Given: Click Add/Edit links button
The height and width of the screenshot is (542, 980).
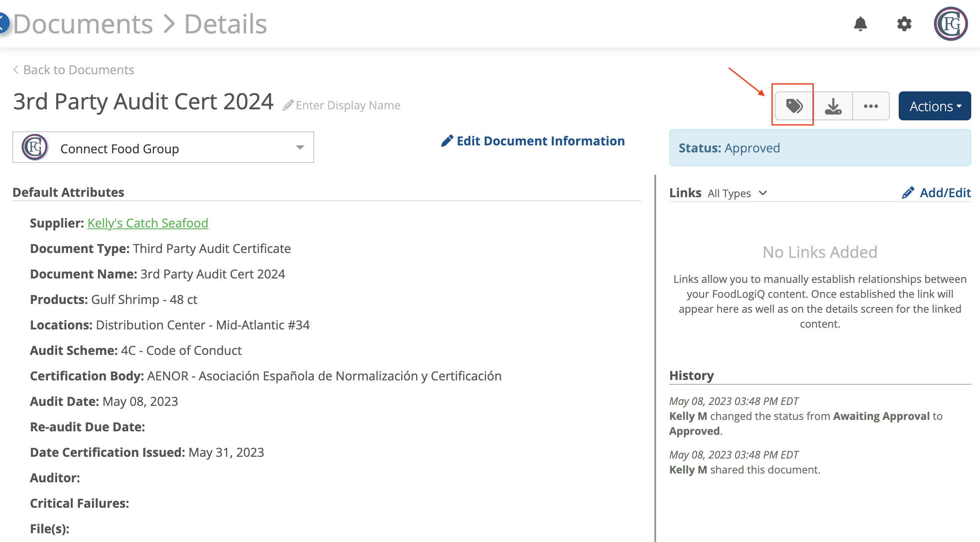Looking at the screenshot, I should click(936, 193).
